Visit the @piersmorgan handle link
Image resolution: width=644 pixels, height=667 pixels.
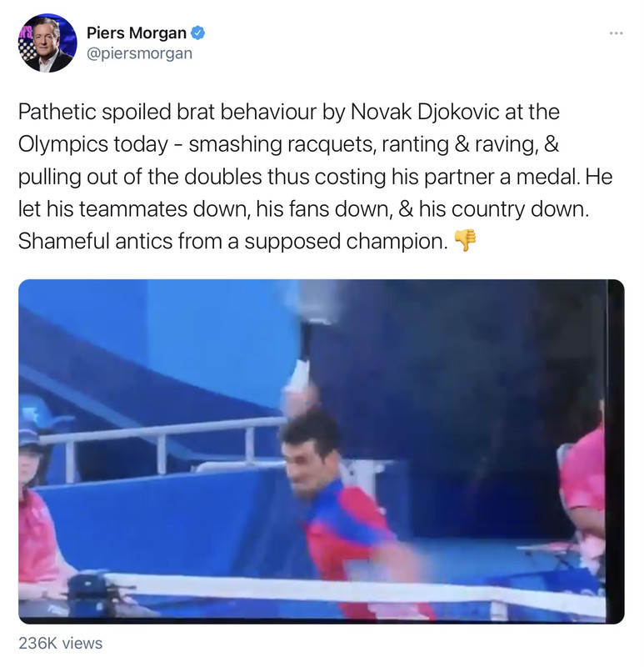pos(139,53)
